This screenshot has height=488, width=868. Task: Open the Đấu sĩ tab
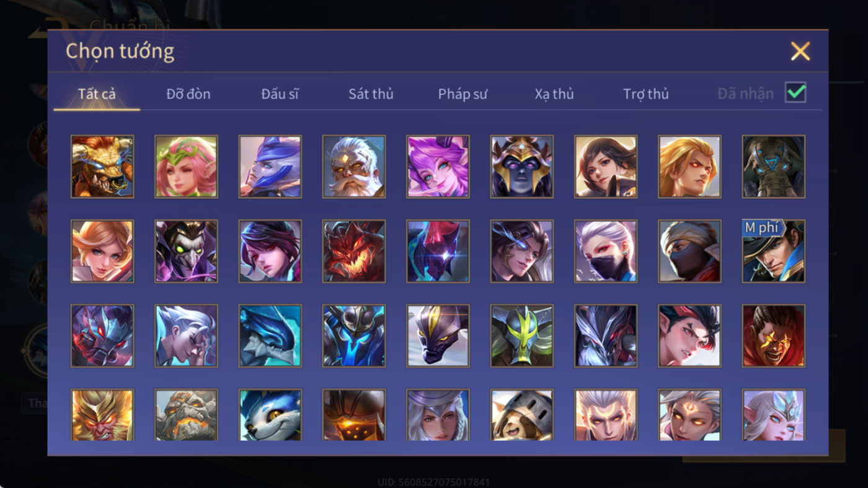(280, 94)
